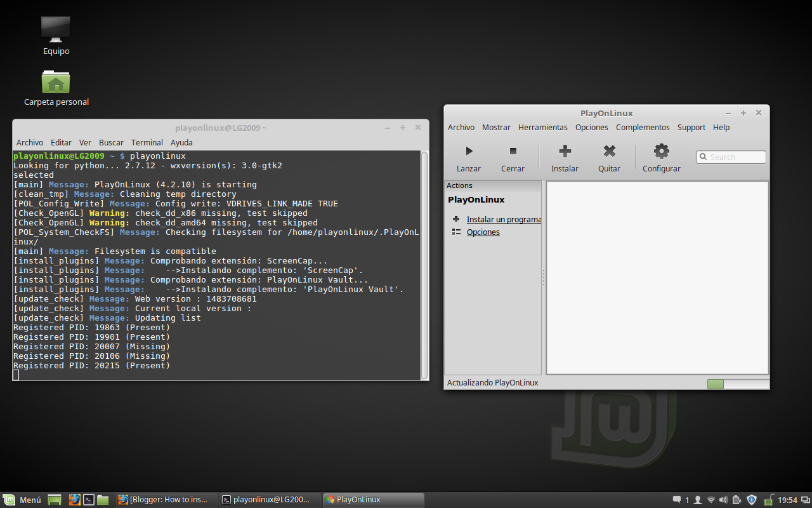Click the PlayOnLinux heading in Actions panel
Screen dimensions: 812x508
(x=476, y=199)
